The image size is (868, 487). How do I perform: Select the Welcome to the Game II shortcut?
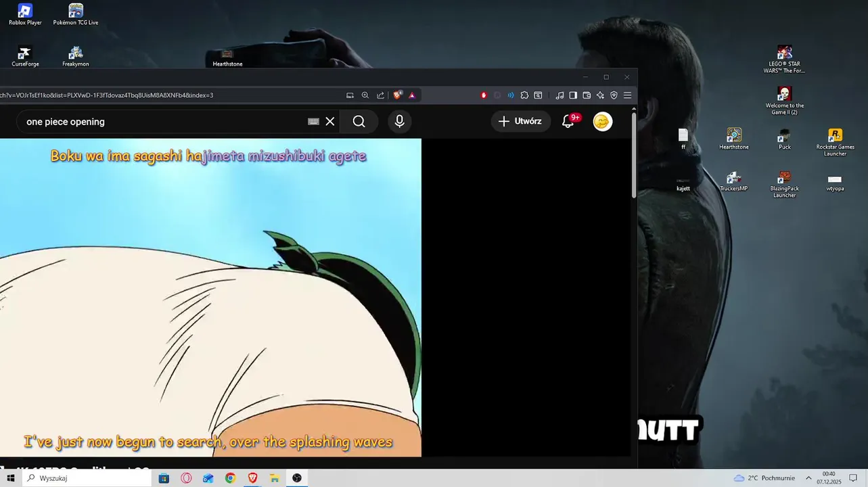[x=785, y=101]
